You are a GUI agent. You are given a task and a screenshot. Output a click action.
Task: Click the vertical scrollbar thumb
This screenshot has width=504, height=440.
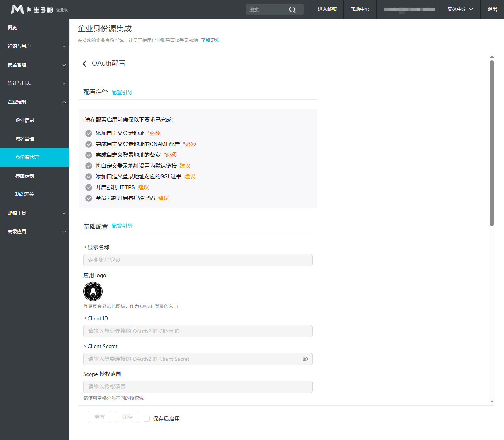(x=492, y=143)
